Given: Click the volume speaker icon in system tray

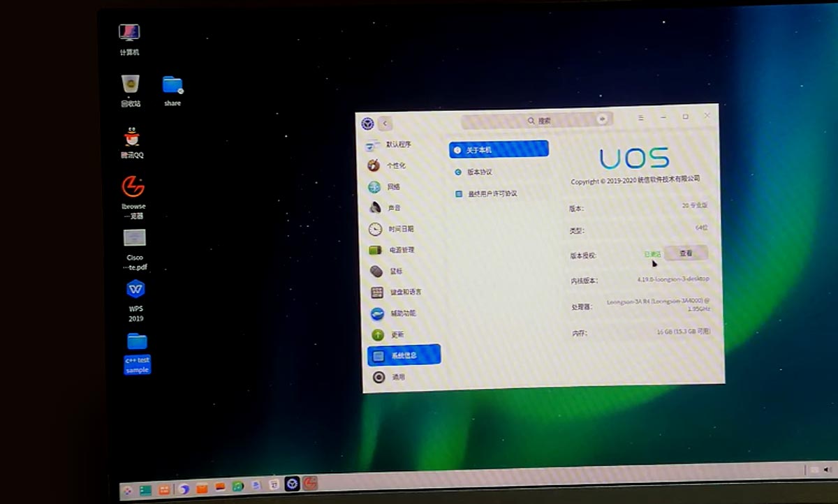Looking at the screenshot, I should [x=828, y=469].
